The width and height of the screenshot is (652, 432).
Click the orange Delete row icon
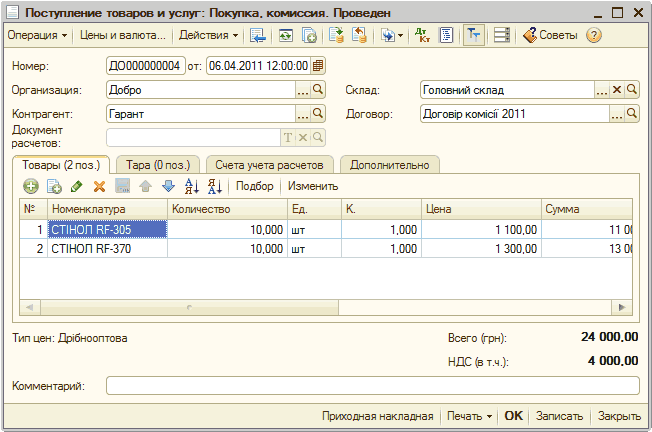pyautogui.click(x=99, y=186)
